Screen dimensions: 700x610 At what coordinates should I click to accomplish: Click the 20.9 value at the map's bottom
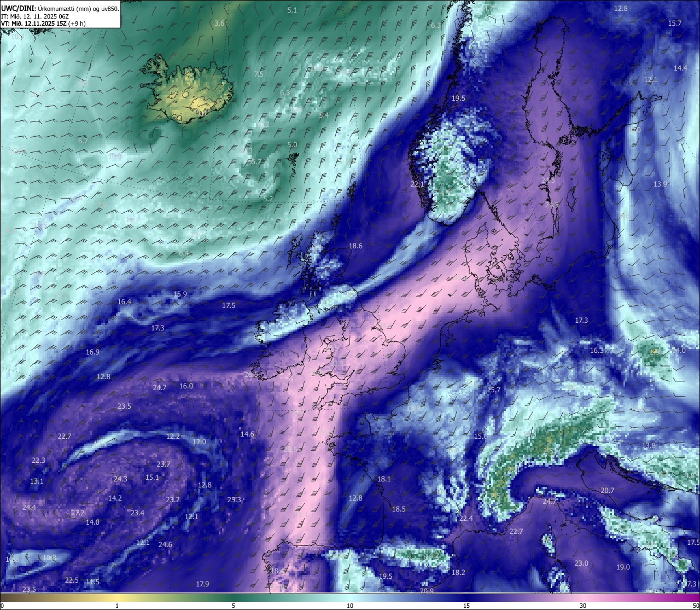pyautogui.click(x=427, y=591)
